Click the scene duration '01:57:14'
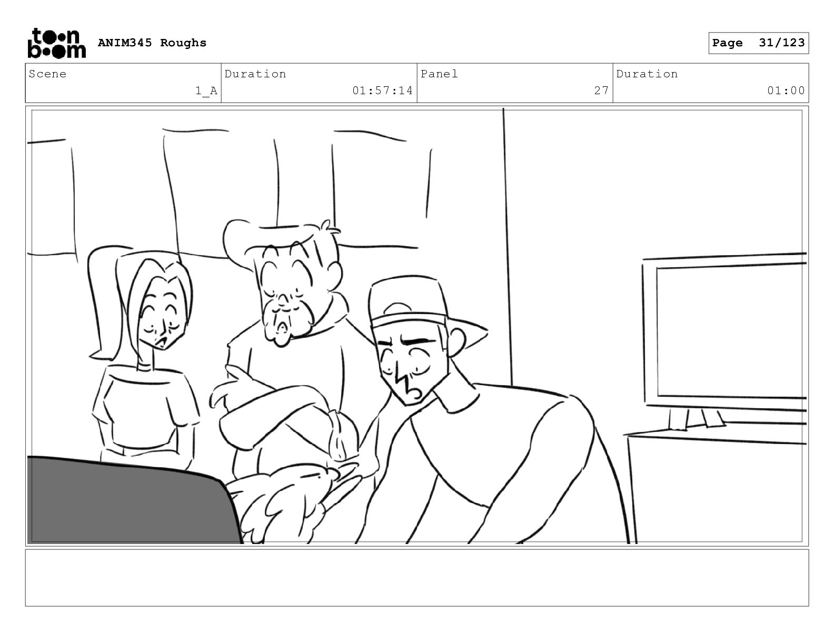Screen dimensions: 834x644 (382, 90)
